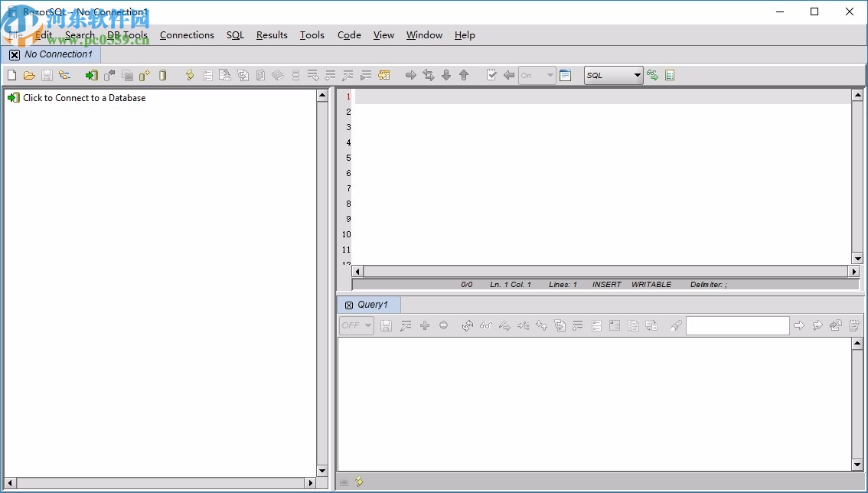
Task: Click the editor's horizontal scrollbar right arrow
Action: tap(853, 271)
